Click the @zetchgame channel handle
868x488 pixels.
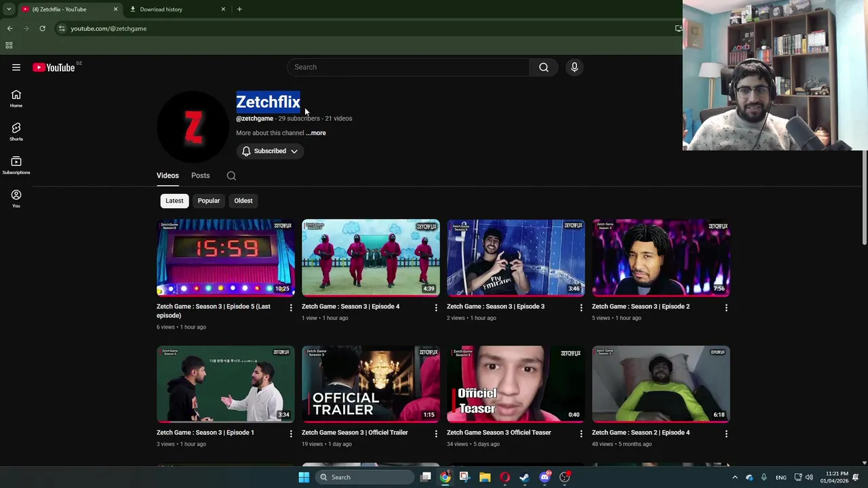pyautogui.click(x=254, y=119)
